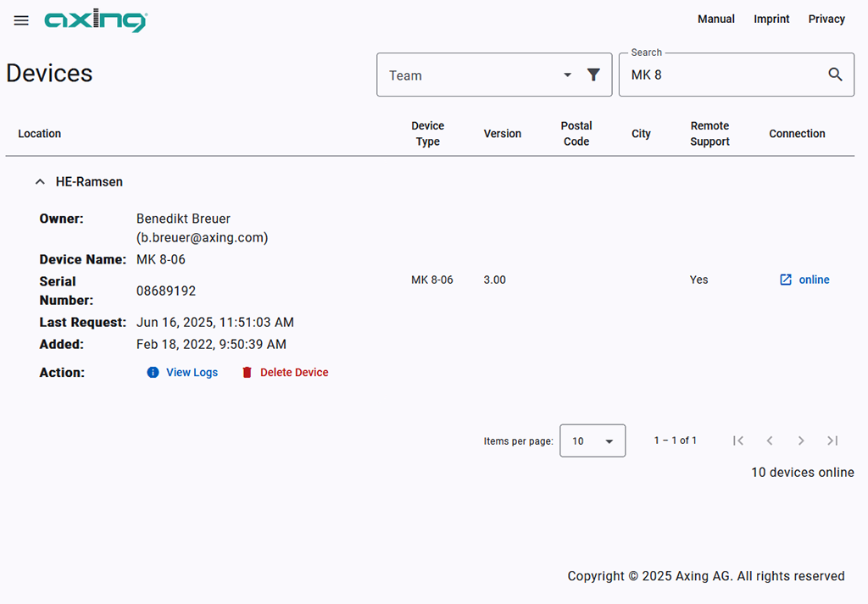Viewport: 868px width, 604px height.
Task: Click the Axing AG copyright notice
Action: pos(706,576)
